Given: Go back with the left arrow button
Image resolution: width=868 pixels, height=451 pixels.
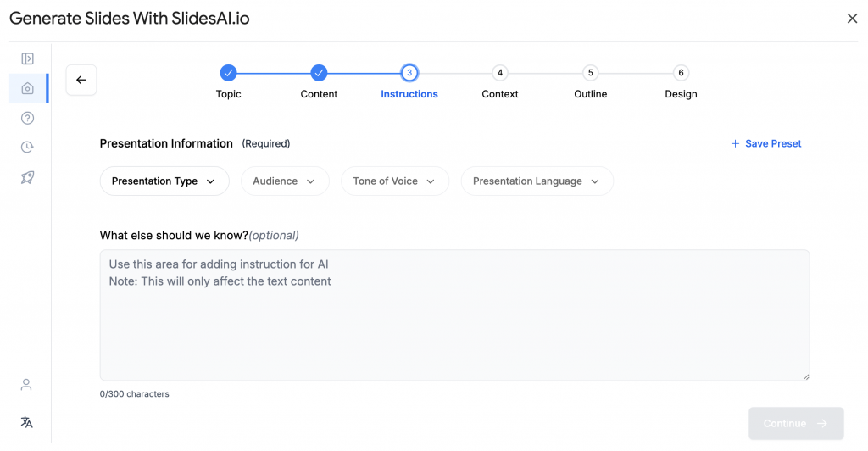Looking at the screenshot, I should 81,81.
